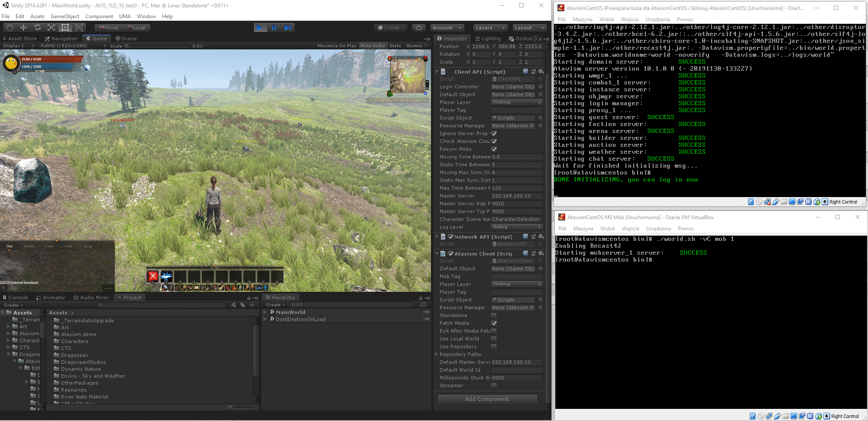This screenshot has height=421, width=868.
Task: Toggle the Patch Media checkbox
Action: click(494, 323)
